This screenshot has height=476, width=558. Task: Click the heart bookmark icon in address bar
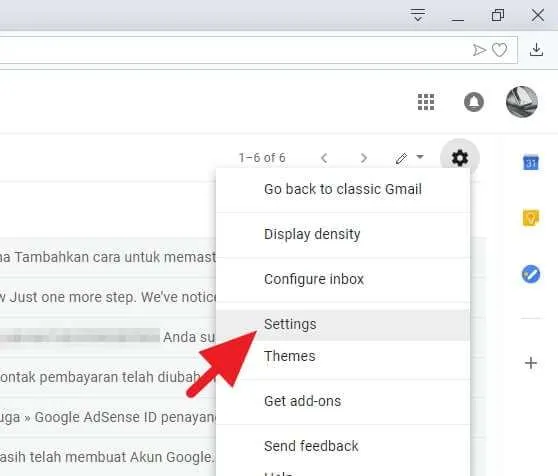[x=499, y=50]
